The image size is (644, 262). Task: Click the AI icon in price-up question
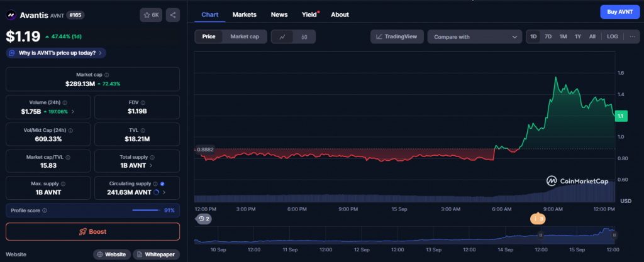pos(13,53)
